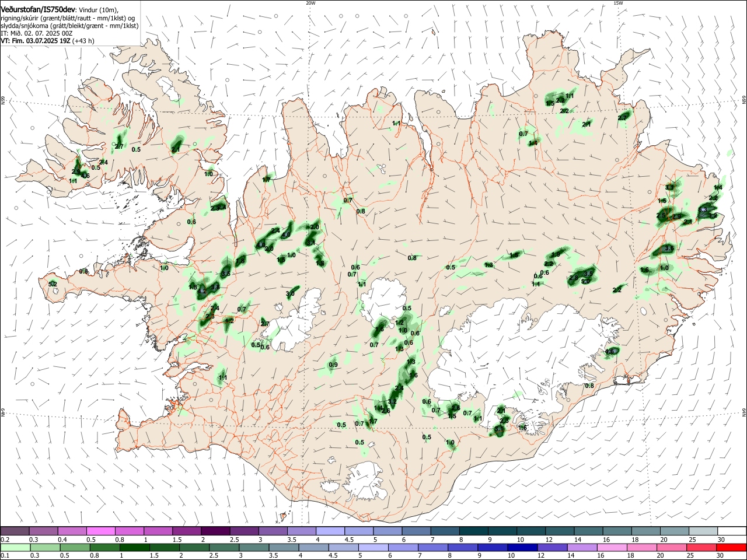
Task: Select upper legend dark purple swatch at 2
Action: [x=215, y=531]
